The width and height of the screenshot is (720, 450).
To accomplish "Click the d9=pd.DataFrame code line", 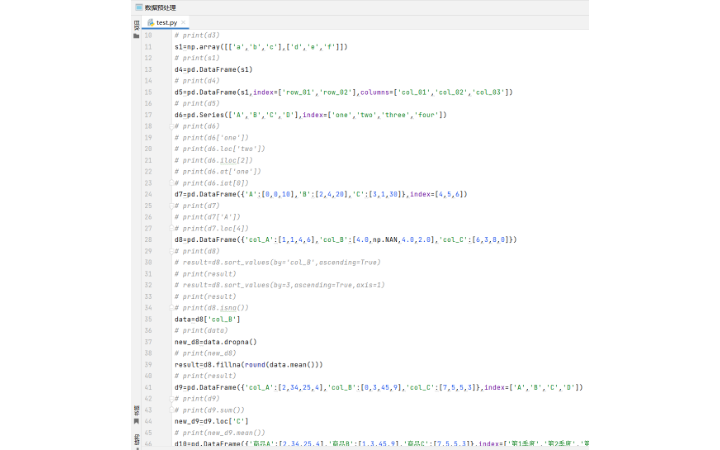I will point(378,388).
